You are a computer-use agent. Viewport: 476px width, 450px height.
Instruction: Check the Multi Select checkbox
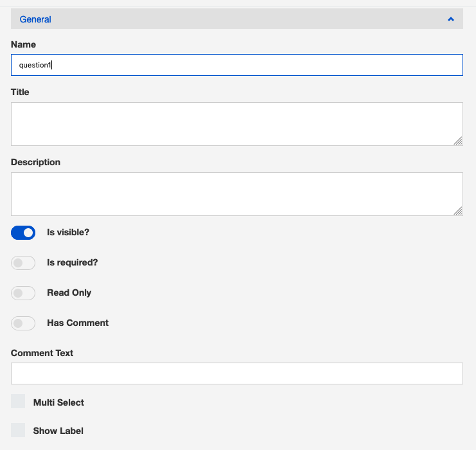(x=18, y=402)
